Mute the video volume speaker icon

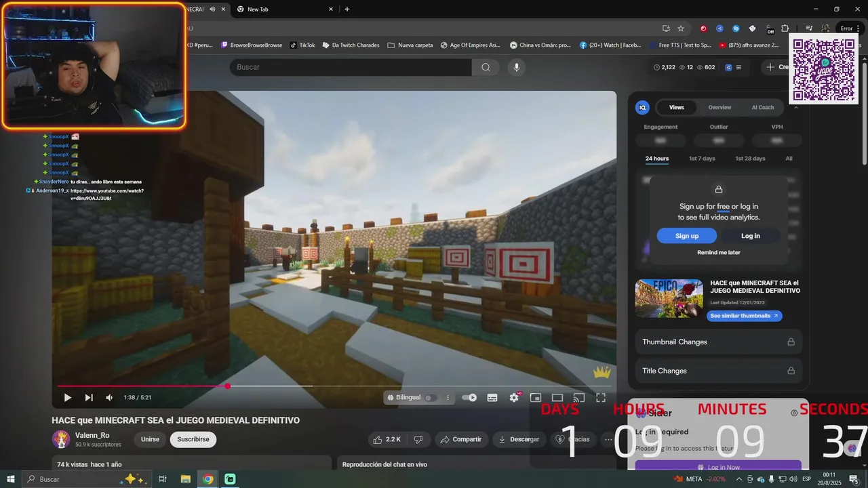[x=109, y=398]
